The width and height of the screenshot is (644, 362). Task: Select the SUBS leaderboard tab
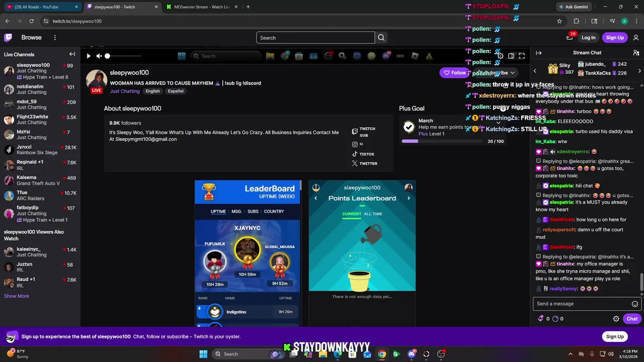253,212
